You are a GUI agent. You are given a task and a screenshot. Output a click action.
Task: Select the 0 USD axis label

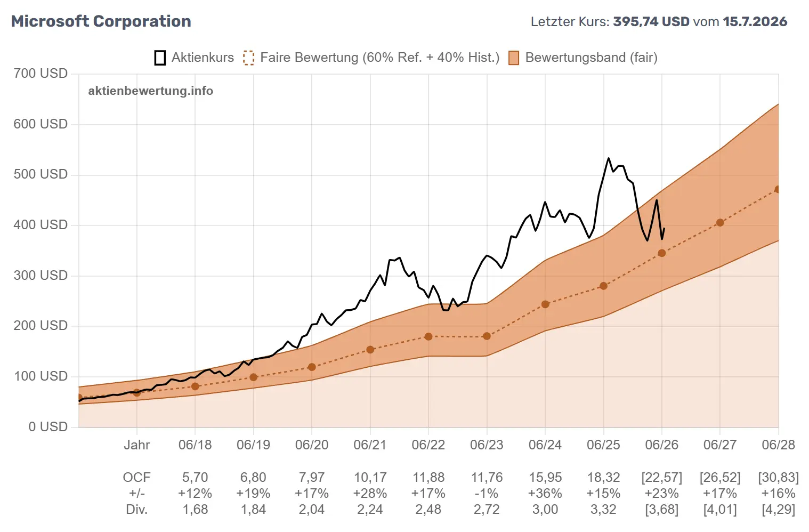48,426
